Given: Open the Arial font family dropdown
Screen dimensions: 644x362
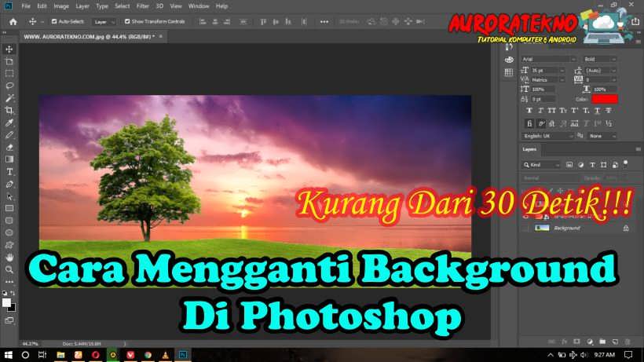Looking at the screenshot, I should point(549,59).
